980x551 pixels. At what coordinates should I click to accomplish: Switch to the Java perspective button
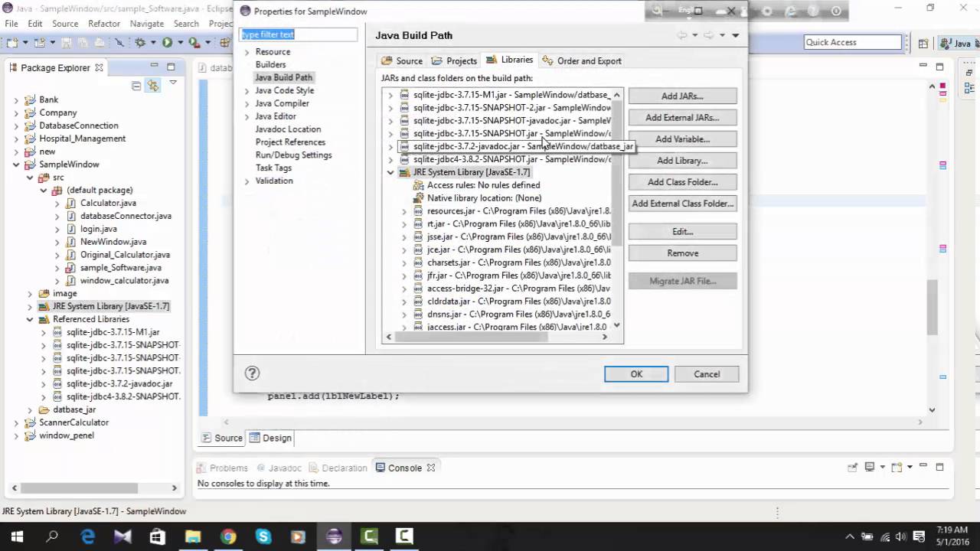[x=956, y=44]
